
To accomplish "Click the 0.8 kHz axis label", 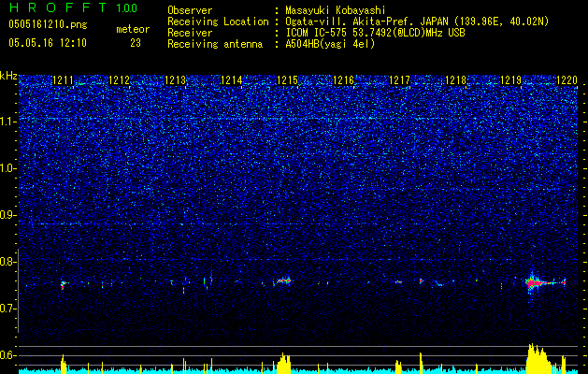I will tap(7, 262).
